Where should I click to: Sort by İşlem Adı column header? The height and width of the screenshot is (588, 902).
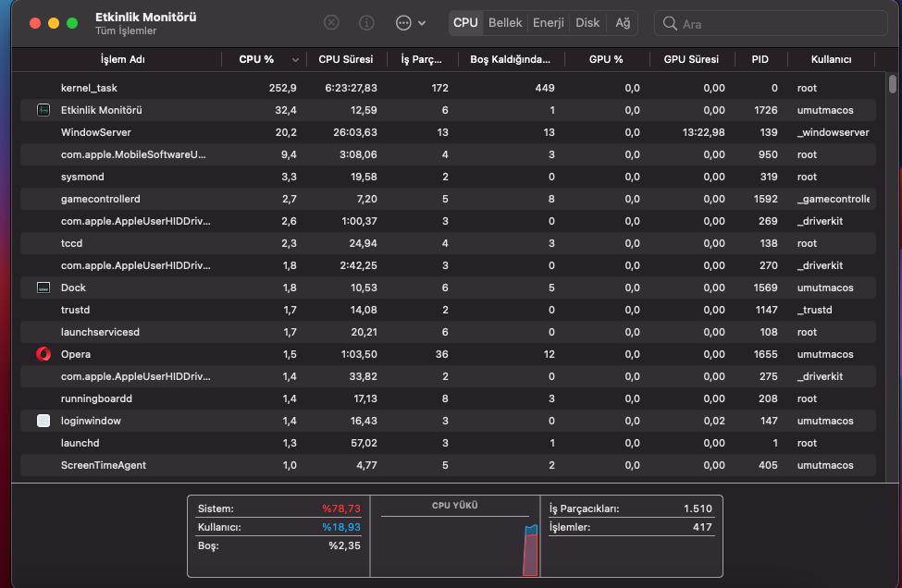(x=122, y=59)
